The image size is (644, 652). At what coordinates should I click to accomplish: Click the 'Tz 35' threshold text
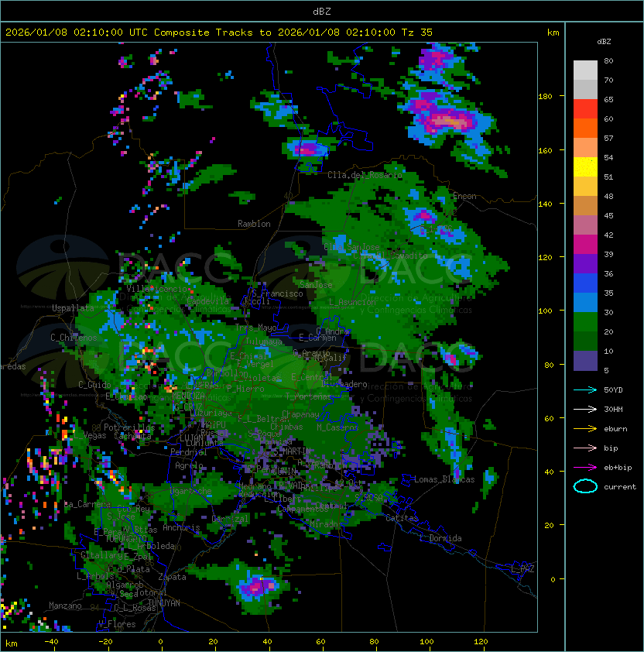pyautogui.click(x=417, y=33)
